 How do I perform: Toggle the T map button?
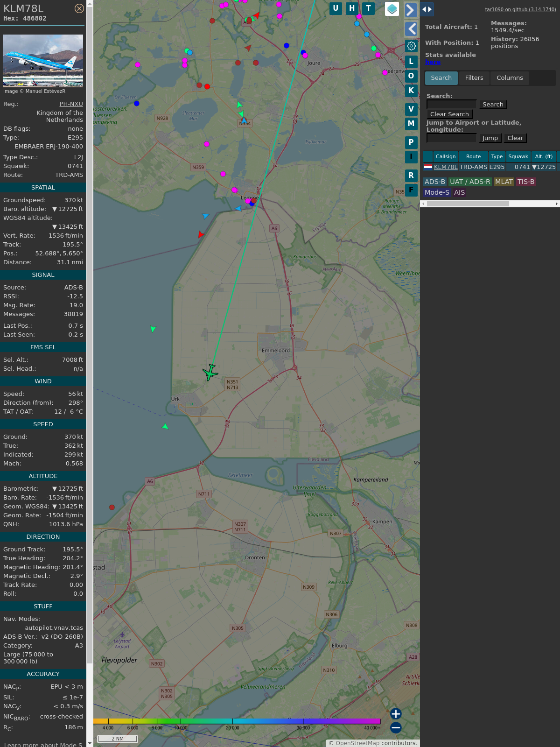click(369, 8)
